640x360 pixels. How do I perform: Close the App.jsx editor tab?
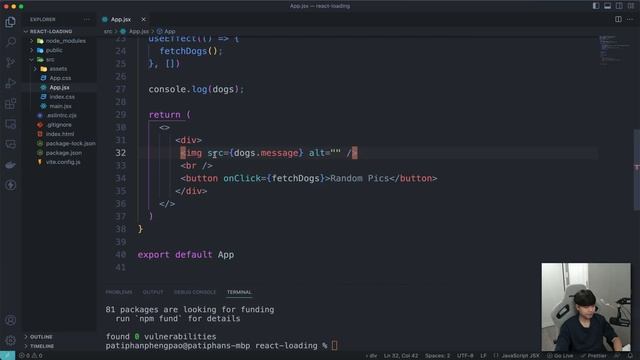pos(143,19)
